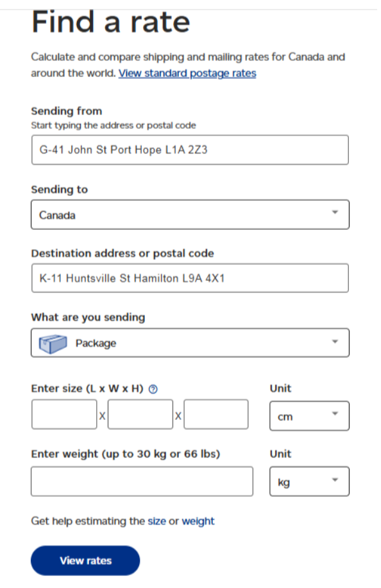Click the weight entry field
The image size is (381, 588).
pos(142,481)
